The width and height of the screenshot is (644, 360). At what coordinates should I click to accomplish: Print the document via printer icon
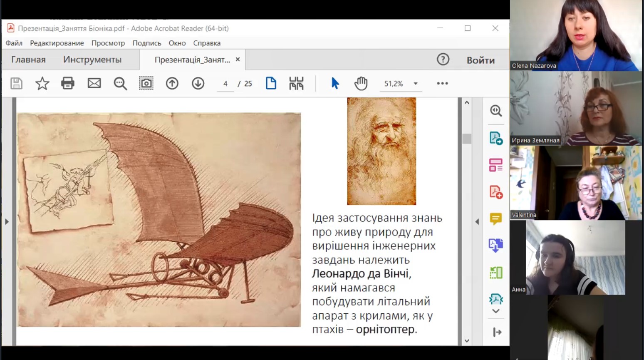(68, 84)
